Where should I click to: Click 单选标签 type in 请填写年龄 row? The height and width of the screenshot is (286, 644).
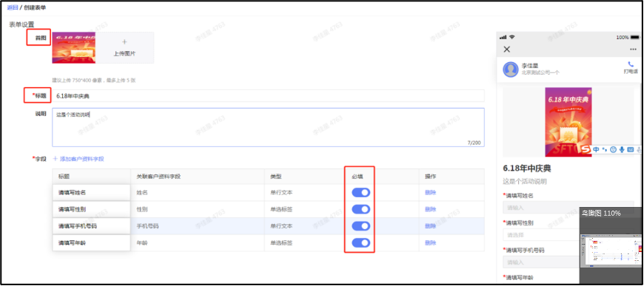pos(281,243)
